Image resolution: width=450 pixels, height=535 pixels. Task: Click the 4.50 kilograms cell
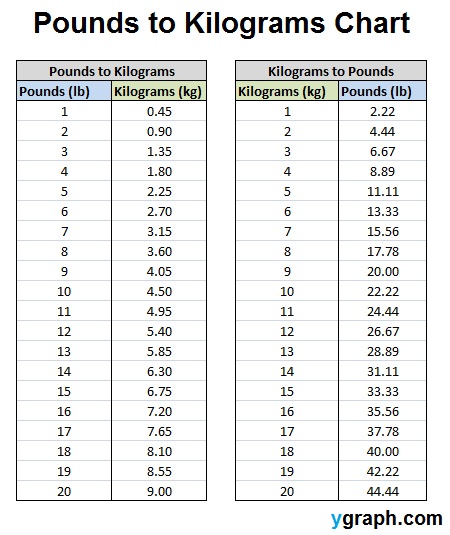coord(159,291)
